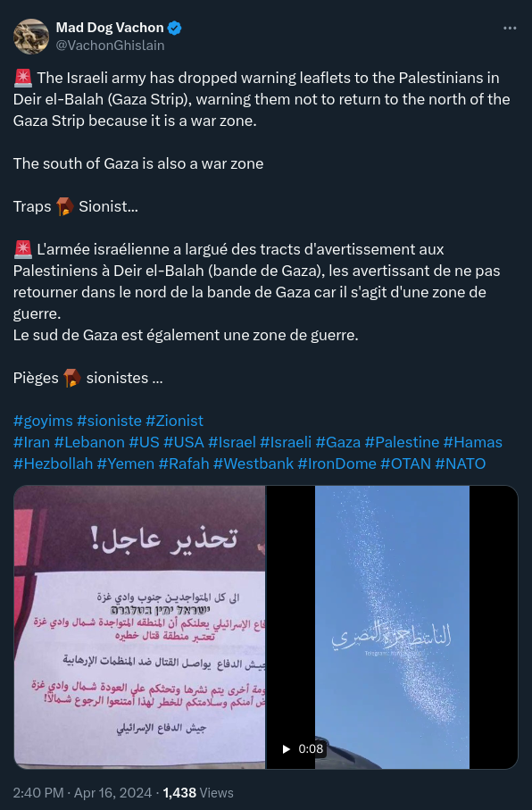Open the #goyims hashtag
Screen dimensions: 532x810
click(x=43, y=421)
